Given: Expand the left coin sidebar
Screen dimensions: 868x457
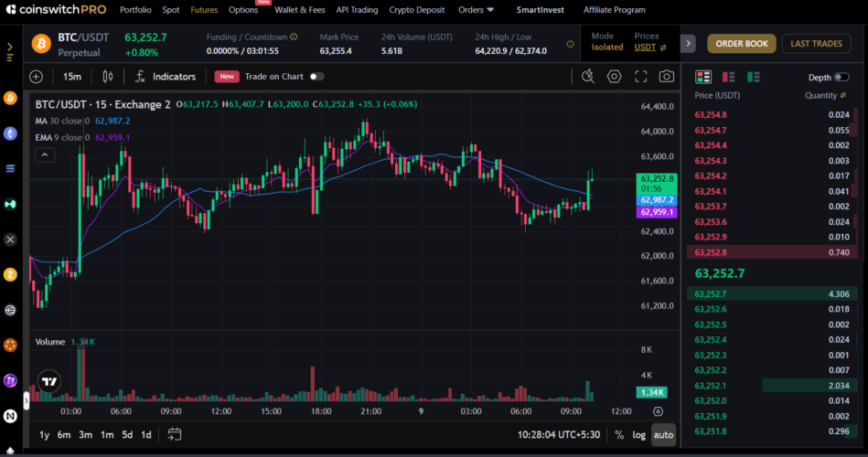Looking at the screenshot, I should coord(10,52).
